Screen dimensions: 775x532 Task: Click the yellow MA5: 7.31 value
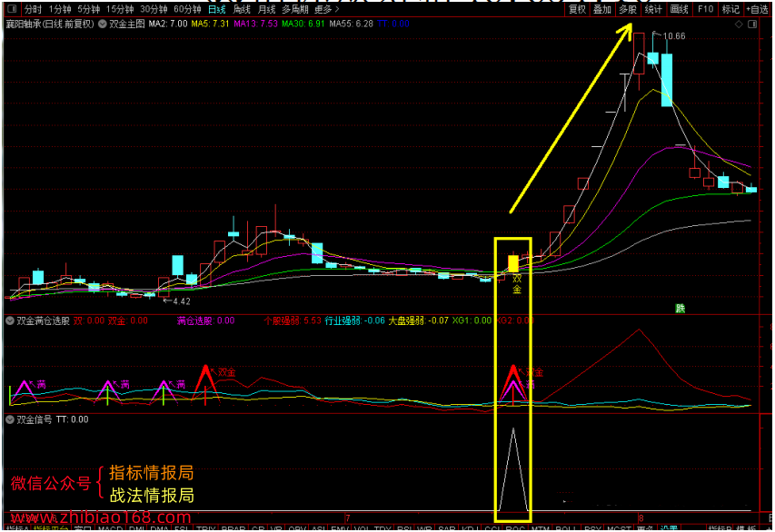pyautogui.click(x=210, y=24)
